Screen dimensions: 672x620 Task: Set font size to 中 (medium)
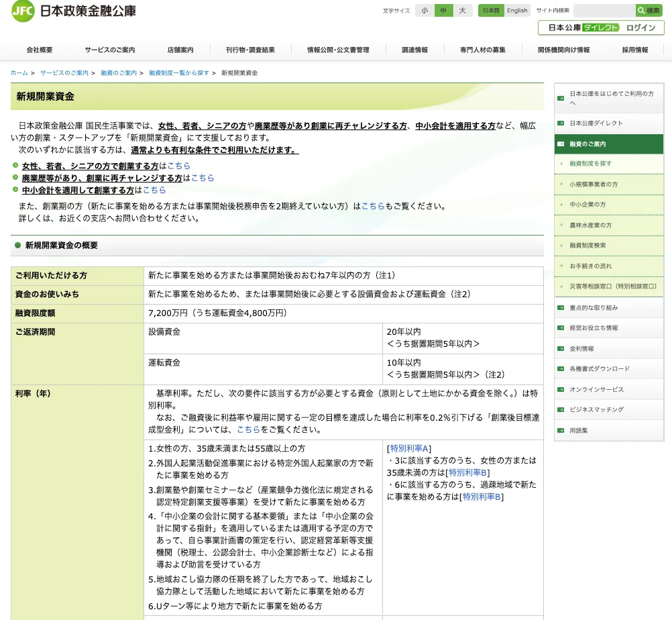443,11
